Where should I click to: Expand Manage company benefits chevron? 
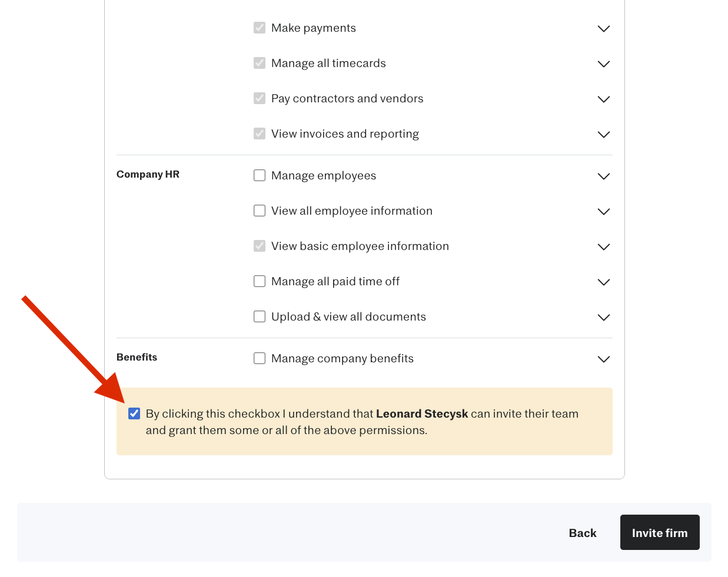click(x=603, y=359)
